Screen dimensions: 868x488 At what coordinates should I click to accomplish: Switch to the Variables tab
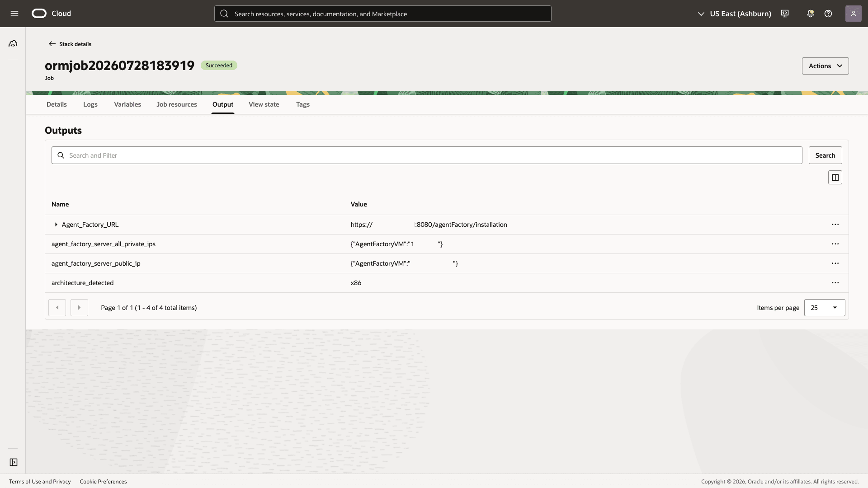click(127, 104)
